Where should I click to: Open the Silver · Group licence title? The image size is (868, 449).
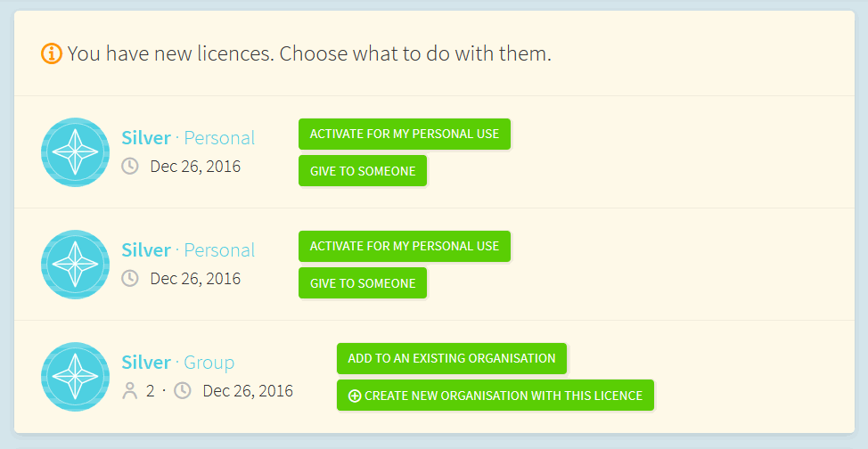pyautogui.click(x=178, y=363)
